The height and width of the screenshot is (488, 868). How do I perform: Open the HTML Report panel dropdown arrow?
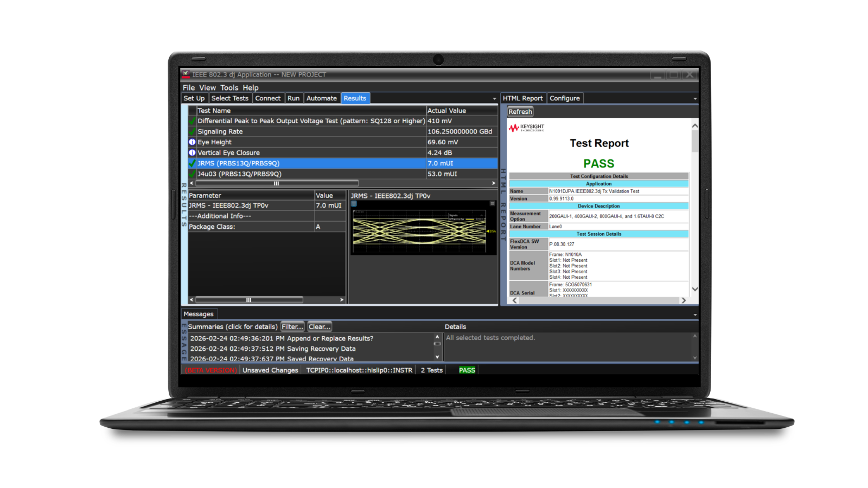[695, 99]
